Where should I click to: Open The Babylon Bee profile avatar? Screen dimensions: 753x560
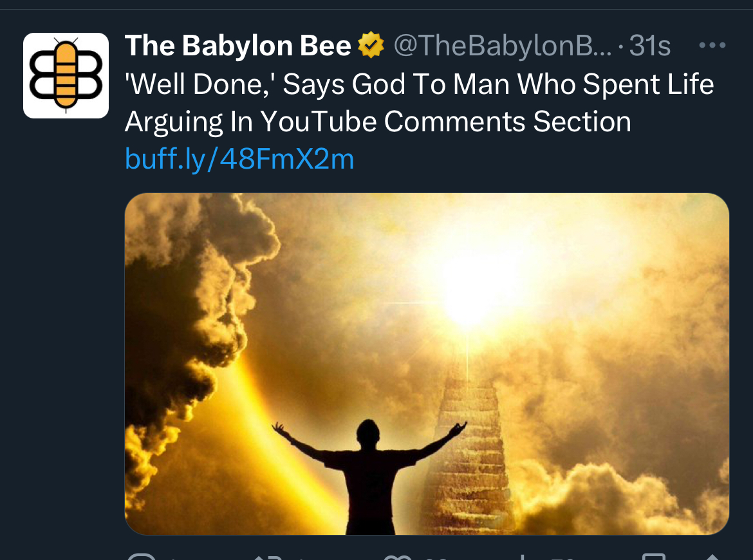(x=66, y=75)
